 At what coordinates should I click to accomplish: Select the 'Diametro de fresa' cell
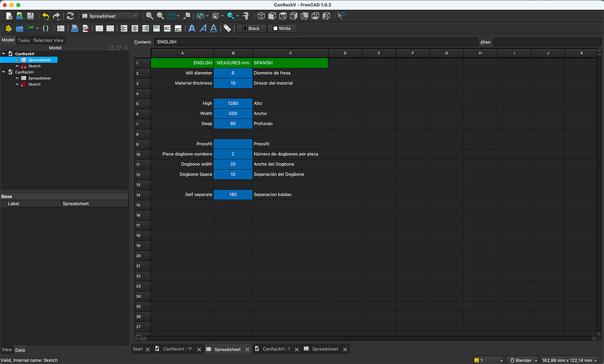290,73
